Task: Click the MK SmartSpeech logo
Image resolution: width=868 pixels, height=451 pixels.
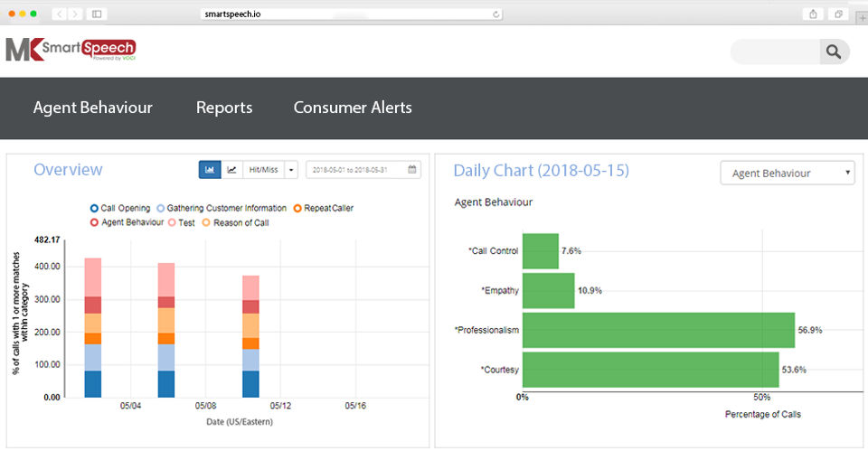Action: pyautogui.click(x=71, y=49)
